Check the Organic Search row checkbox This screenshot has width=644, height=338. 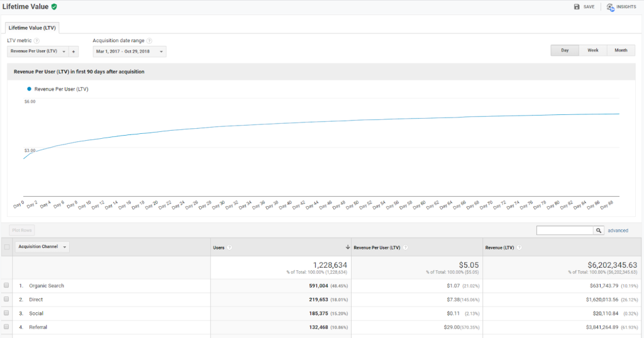6,285
